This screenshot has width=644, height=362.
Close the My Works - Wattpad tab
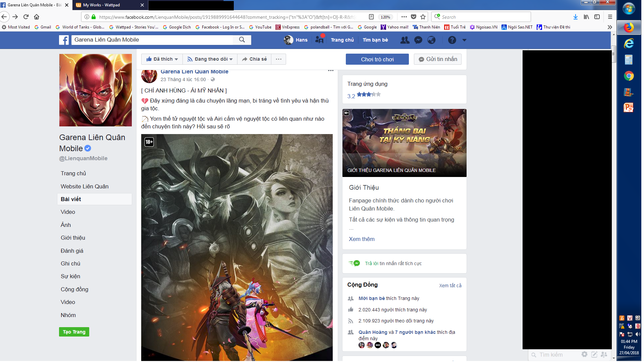click(x=142, y=5)
